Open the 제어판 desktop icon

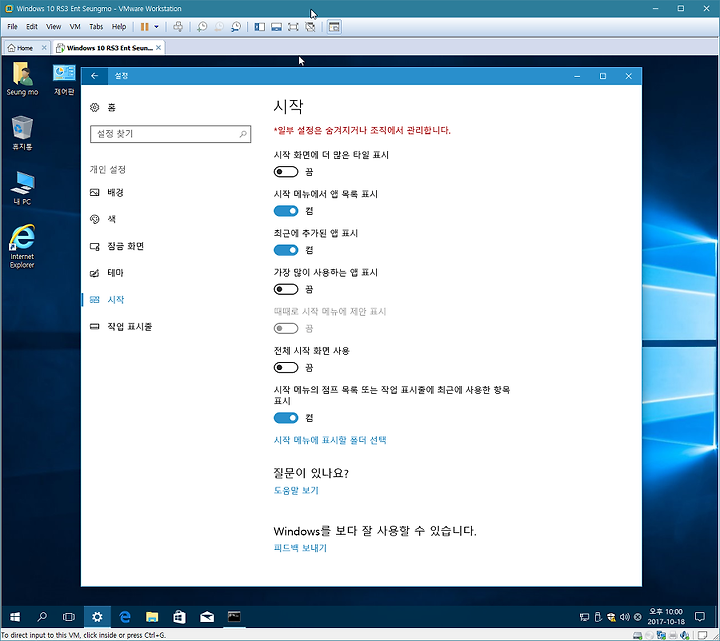(64, 79)
